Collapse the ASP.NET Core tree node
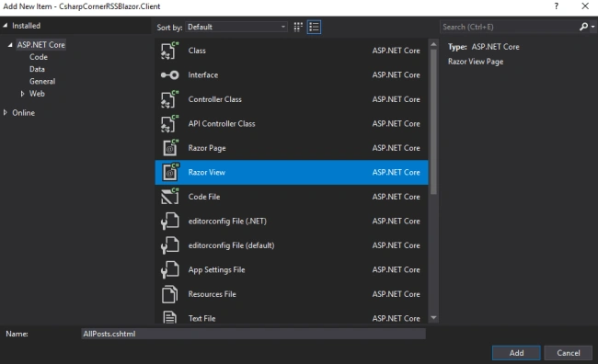 click(10, 45)
